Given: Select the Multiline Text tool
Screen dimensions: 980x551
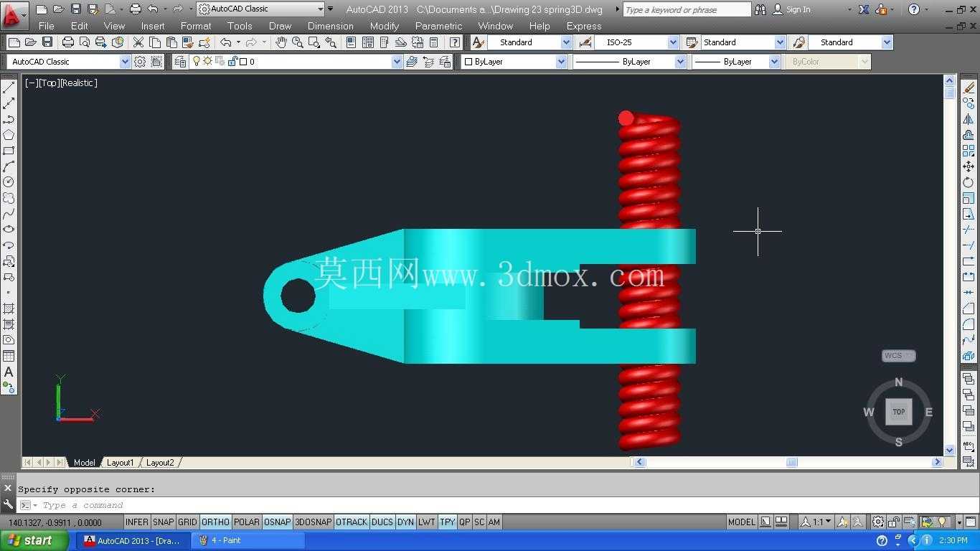Looking at the screenshot, I should click(x=9, y=372).
